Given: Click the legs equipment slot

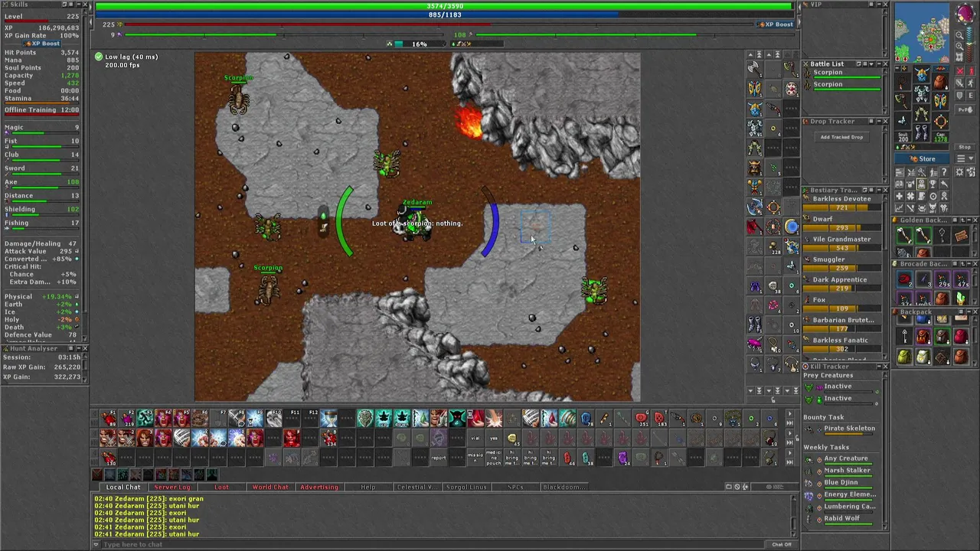Looking at the screenshot, I should pyautogui.click(x=922, y=113).
